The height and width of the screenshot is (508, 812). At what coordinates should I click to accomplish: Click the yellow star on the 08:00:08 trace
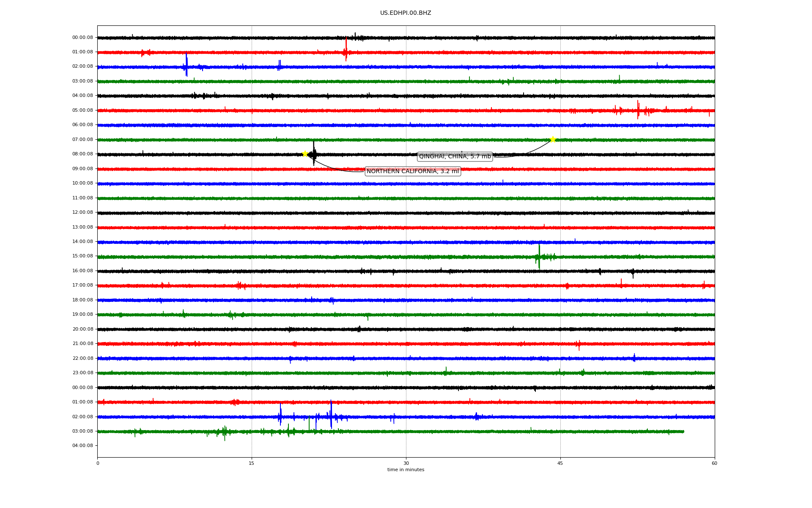pyautogui.click(x=305, y=154)
